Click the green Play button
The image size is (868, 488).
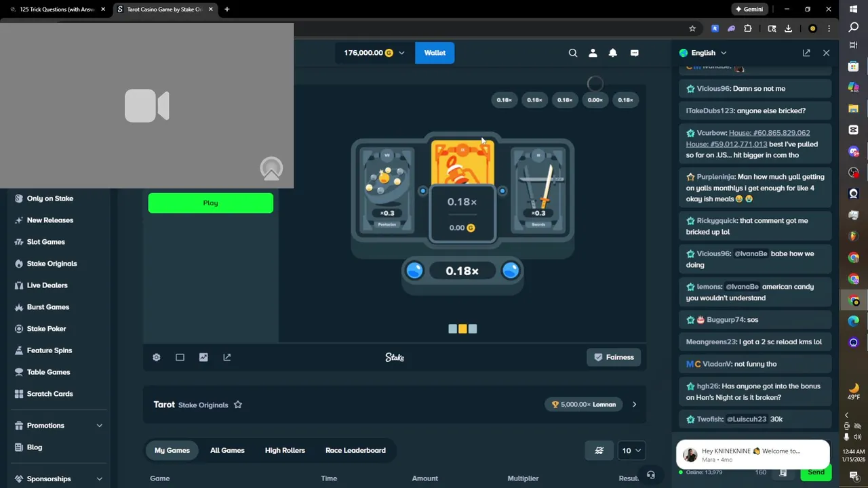(211, 203)
